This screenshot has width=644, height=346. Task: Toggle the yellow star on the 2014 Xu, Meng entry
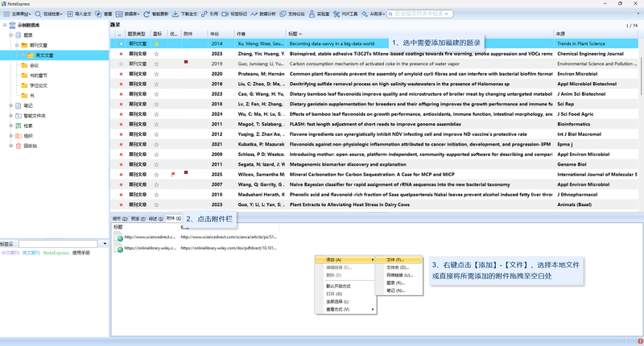[x=156, y=44]
